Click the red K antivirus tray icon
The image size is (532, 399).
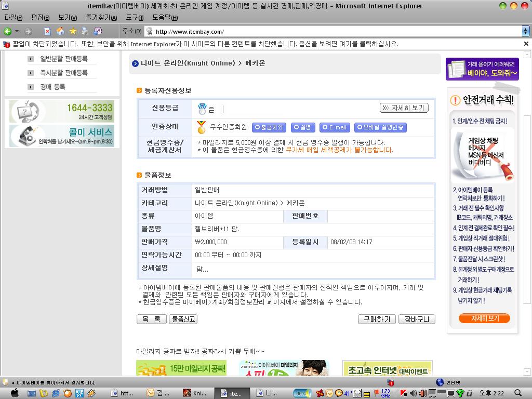[x=403, y=394]
